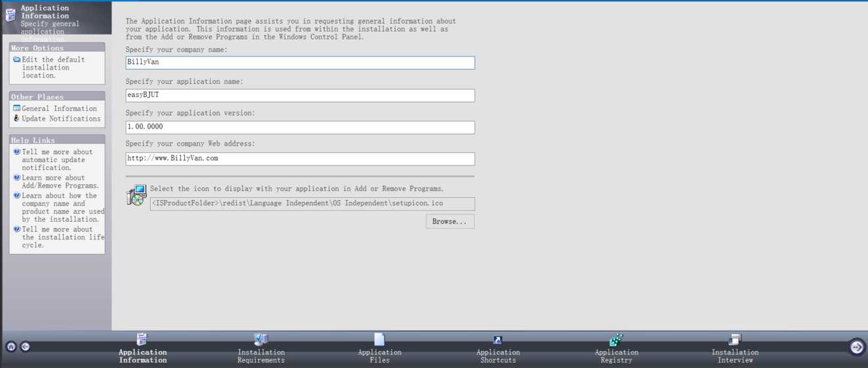The height and width of the screenshot is (368, 868).
Task: Open General Information view link
Action: click(59, 109)
